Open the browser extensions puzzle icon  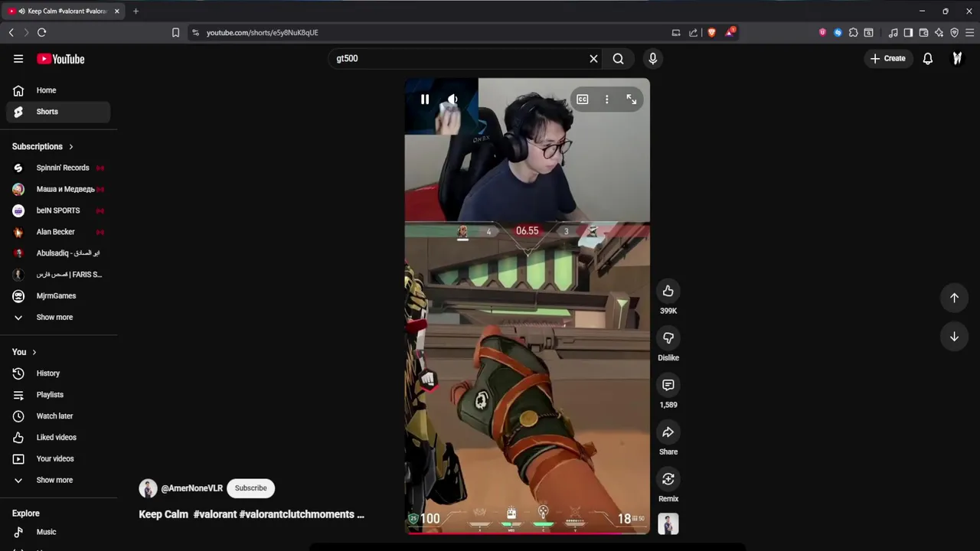(853, 33)
